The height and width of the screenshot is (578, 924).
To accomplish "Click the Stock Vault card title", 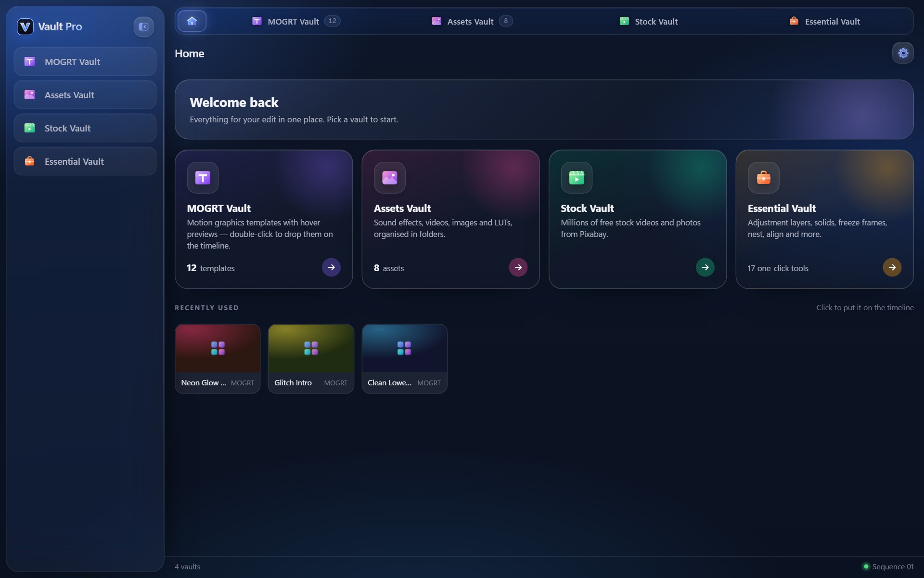I will (587, 209).
